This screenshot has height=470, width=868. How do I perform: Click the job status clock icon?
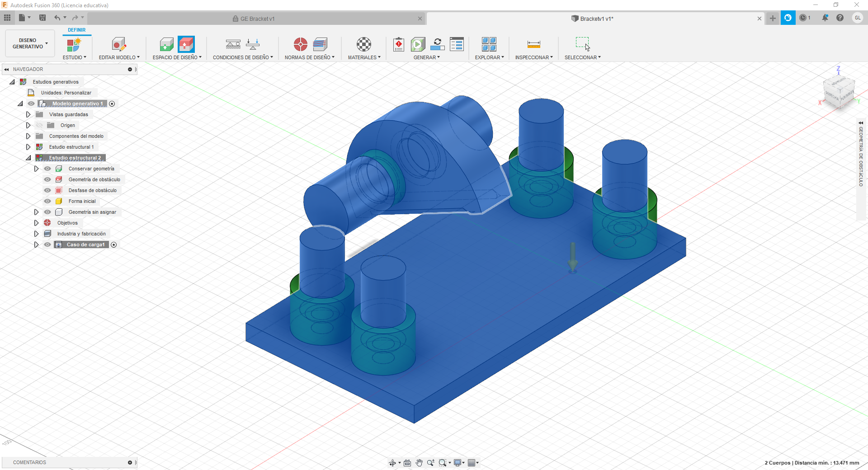[803, 18]
